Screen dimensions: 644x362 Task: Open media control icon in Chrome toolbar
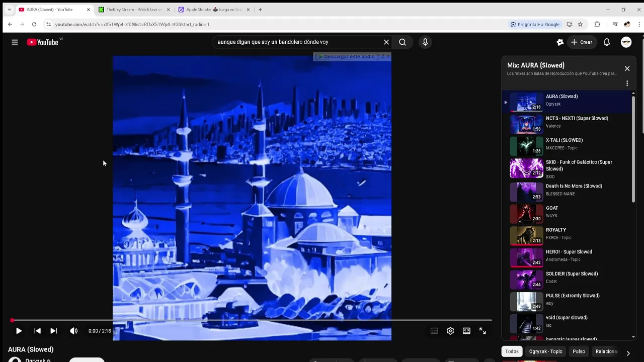coord(615,24)
